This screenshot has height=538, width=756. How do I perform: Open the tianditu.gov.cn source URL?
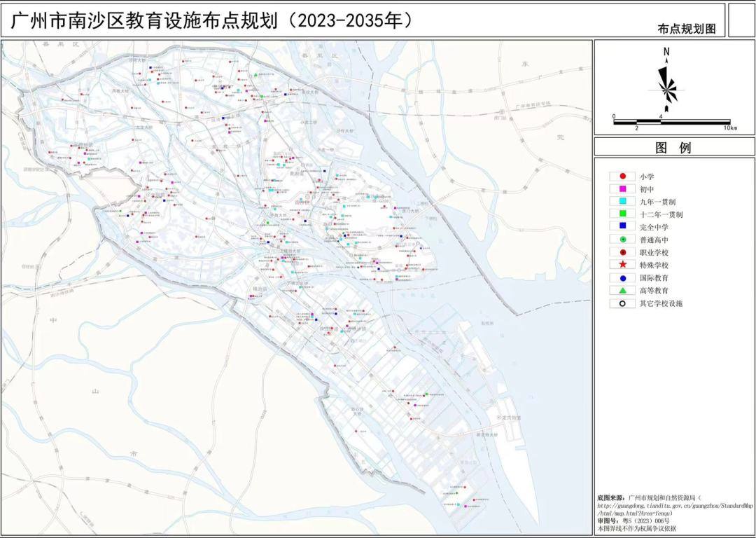(675, 504)
